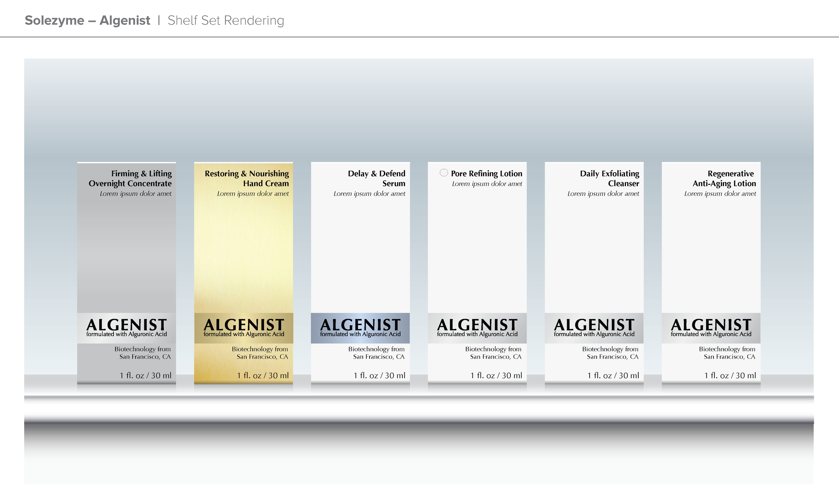
Task: Click 'Biotechnology from San Francisco, CA' on Hand Cream box
Action: click(260, 353)
